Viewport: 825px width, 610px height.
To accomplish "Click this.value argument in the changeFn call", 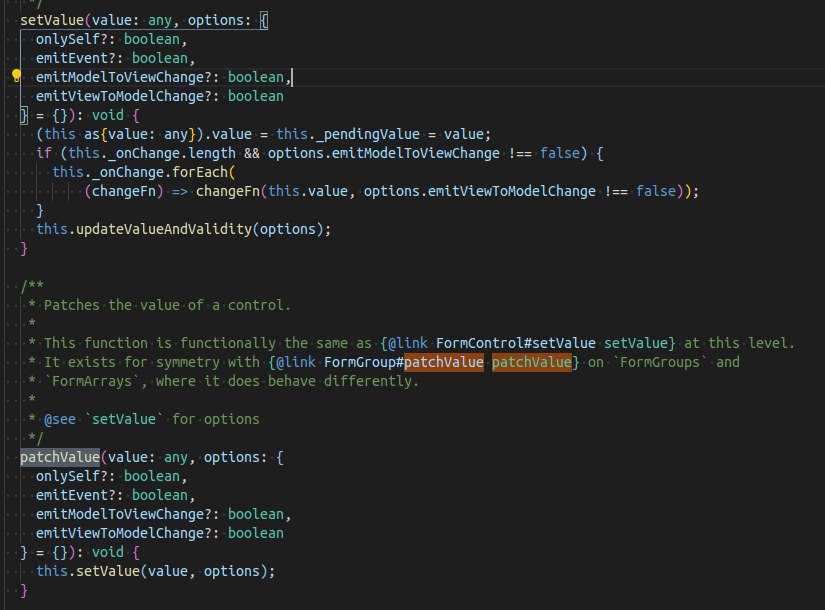I will [x=308, y=191].
